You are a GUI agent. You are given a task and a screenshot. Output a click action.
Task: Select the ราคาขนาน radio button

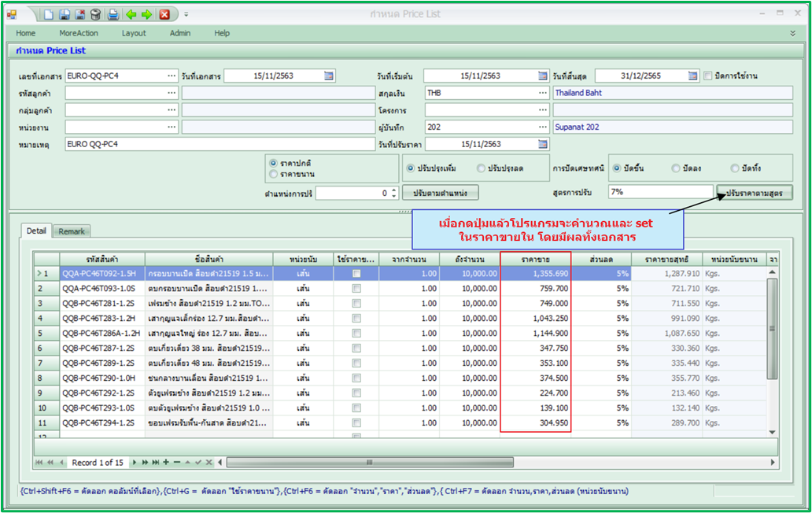click(274, 174)
